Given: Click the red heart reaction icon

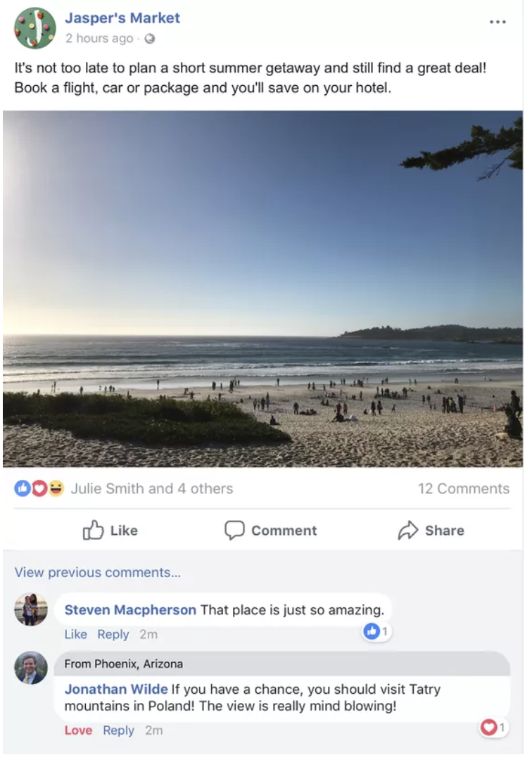Looking at the screenshot, I should [x=39, y=488].
